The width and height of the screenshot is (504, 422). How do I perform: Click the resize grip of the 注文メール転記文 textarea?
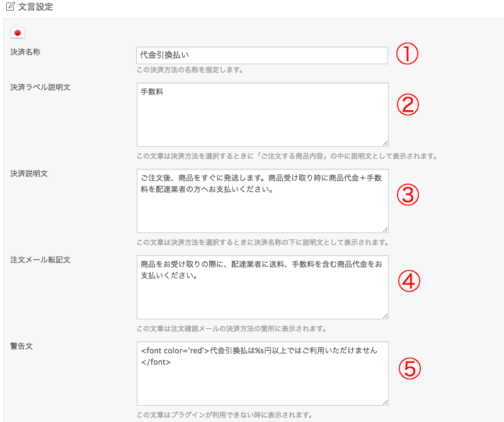pos(385,313)
